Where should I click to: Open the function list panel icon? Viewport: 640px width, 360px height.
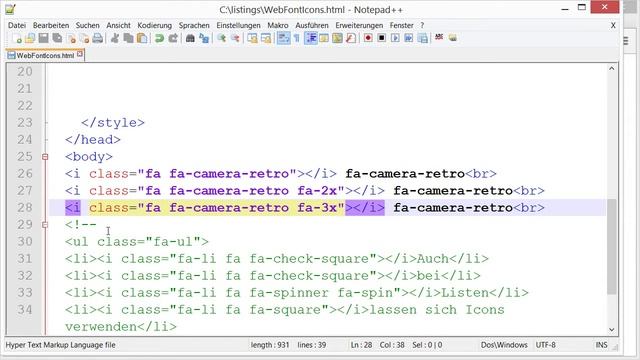coord(351,38)
